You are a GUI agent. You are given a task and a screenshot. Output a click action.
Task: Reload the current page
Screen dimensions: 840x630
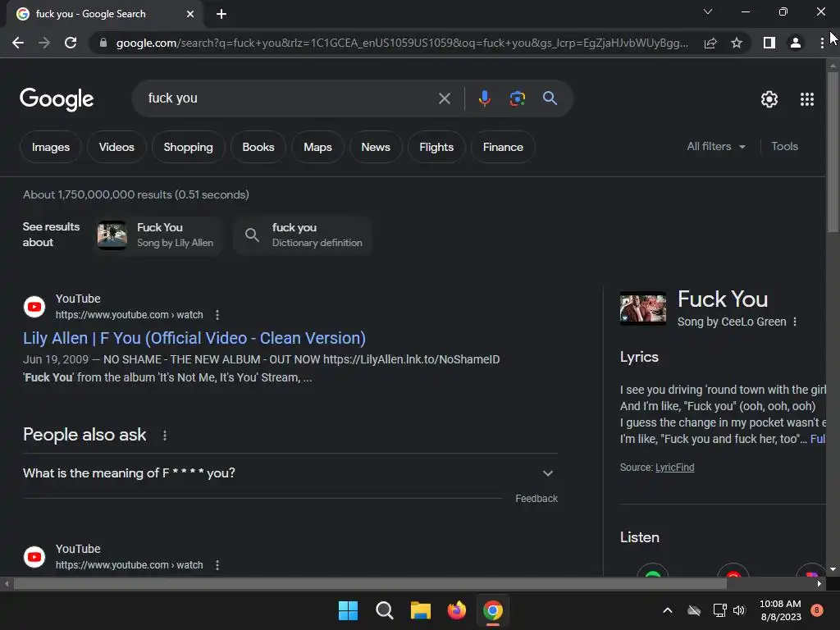[x=71, y=43]
